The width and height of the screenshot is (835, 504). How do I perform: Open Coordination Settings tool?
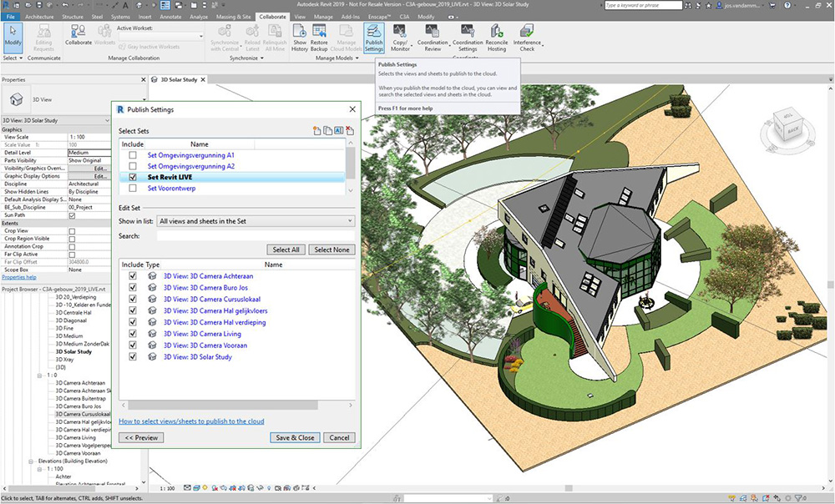(x=468, y=38)
